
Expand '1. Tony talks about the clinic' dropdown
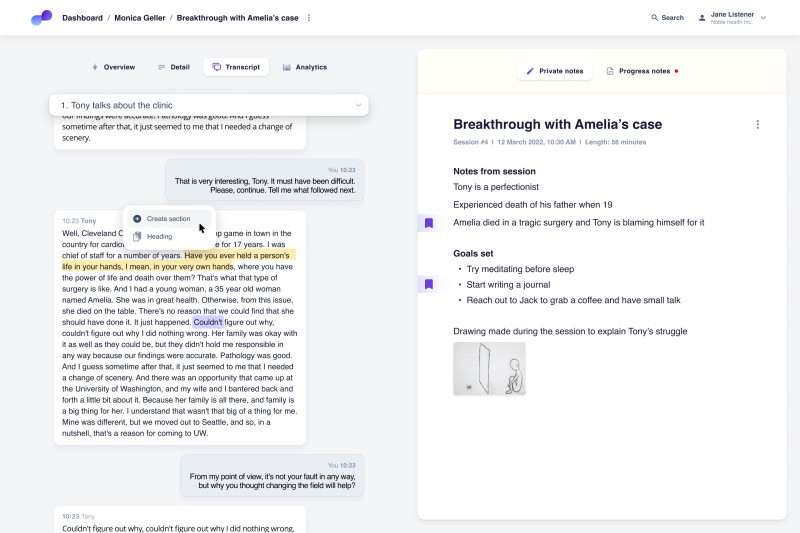point(209,105)
